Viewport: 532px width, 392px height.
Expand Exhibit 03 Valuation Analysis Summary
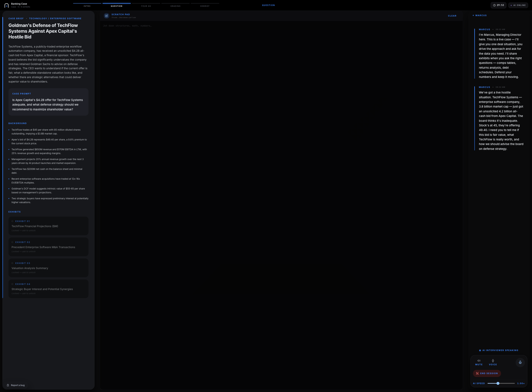click(x=48, y=268)
